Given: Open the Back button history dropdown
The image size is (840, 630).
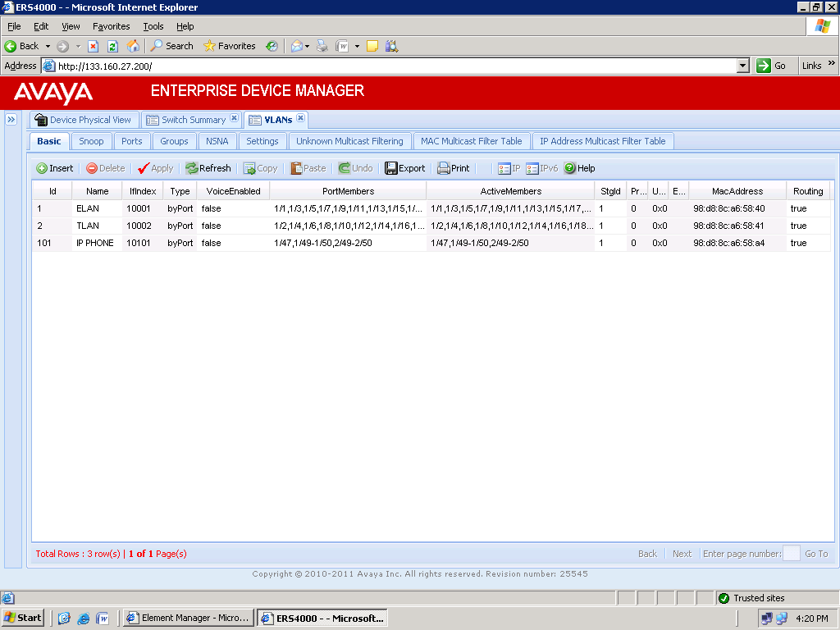Looking at the screenshot, I should click(48, 46).
